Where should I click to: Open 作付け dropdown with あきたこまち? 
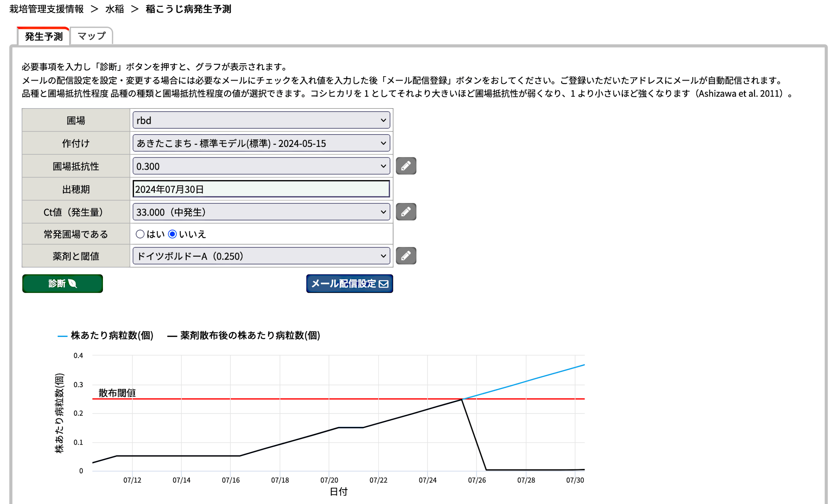pyautogui.click(x=261, y=143)
